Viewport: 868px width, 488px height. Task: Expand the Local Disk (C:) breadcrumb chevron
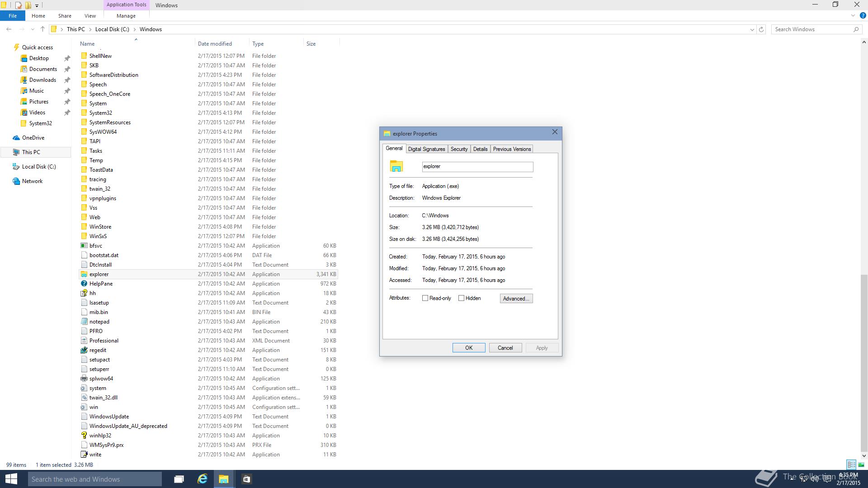point(134,29)
